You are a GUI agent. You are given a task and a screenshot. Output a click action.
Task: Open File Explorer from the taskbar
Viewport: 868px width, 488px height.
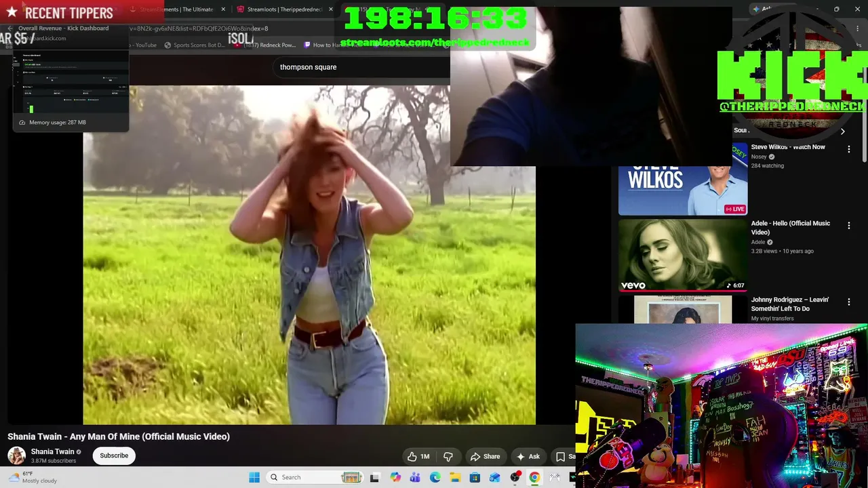pos(455,477)
